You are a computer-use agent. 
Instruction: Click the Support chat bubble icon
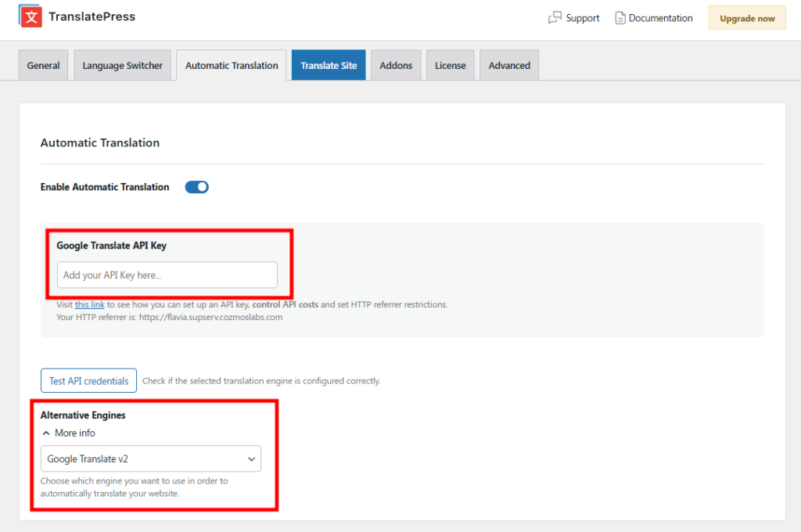click(x=554, y=17)
